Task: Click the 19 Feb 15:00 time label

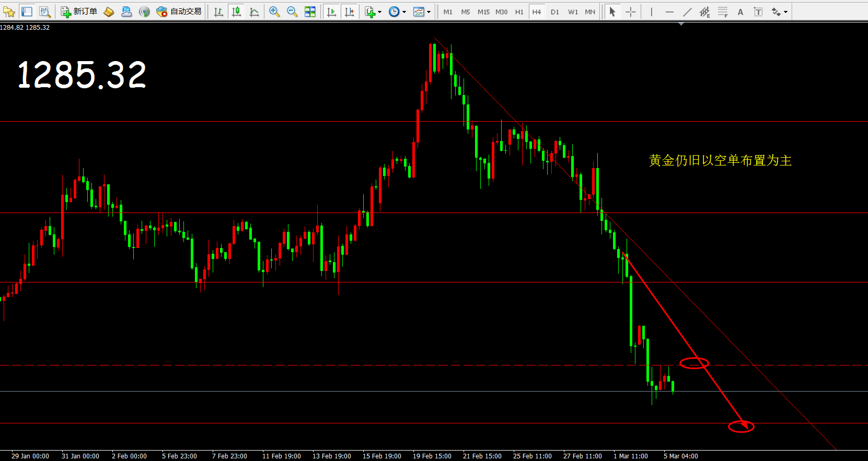Action: (x=432, y=456)
